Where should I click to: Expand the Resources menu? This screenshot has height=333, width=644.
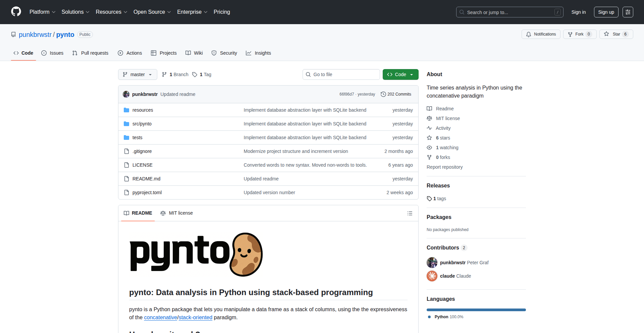tap(111, 12)
